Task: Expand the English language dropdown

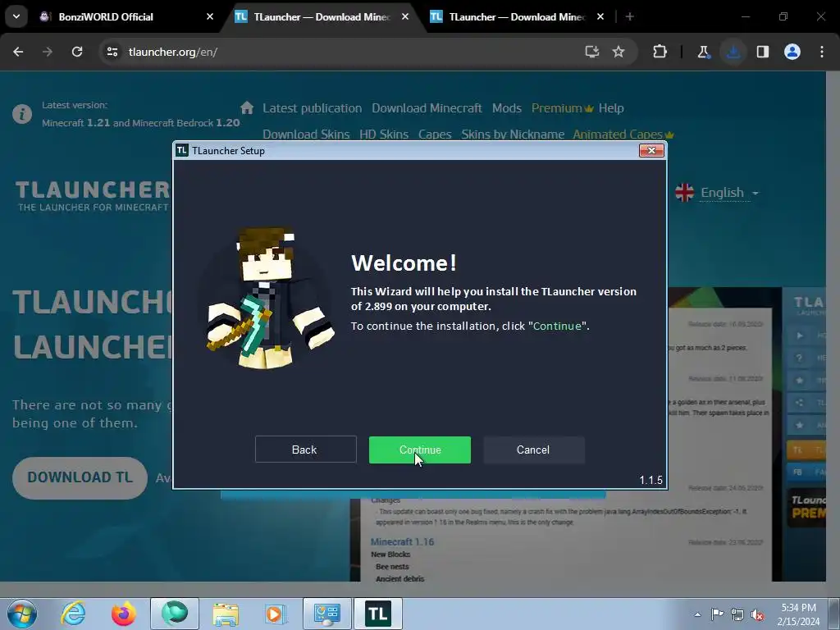Action: coord(717,192)
